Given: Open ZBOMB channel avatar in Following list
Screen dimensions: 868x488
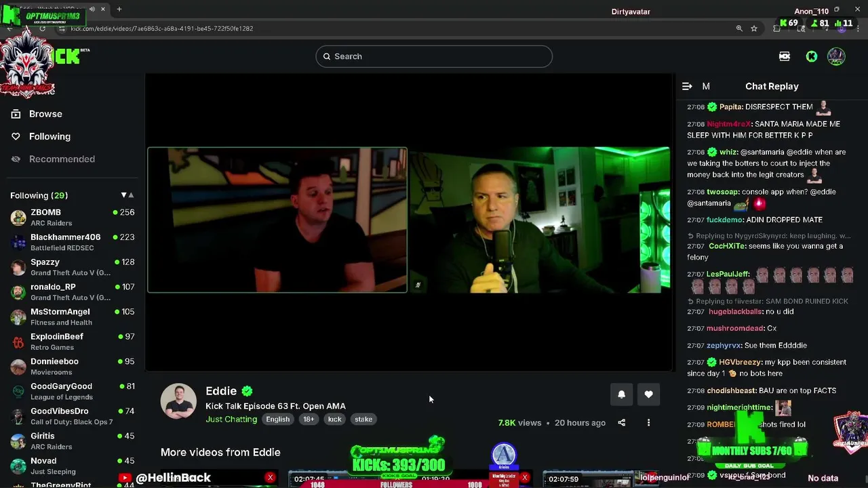Looking at the screenshot, I should (x=18, y=218).
